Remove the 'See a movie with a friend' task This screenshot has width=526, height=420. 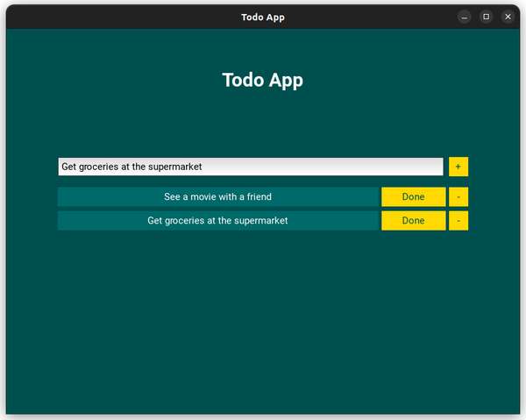[x=458, y=197]
